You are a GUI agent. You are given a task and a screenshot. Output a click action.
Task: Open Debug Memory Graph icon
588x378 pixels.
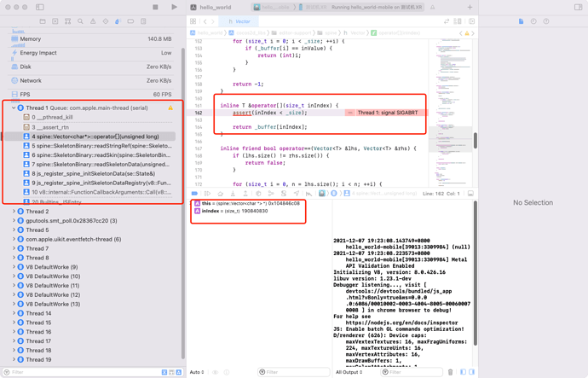click(x=271, y=194)
